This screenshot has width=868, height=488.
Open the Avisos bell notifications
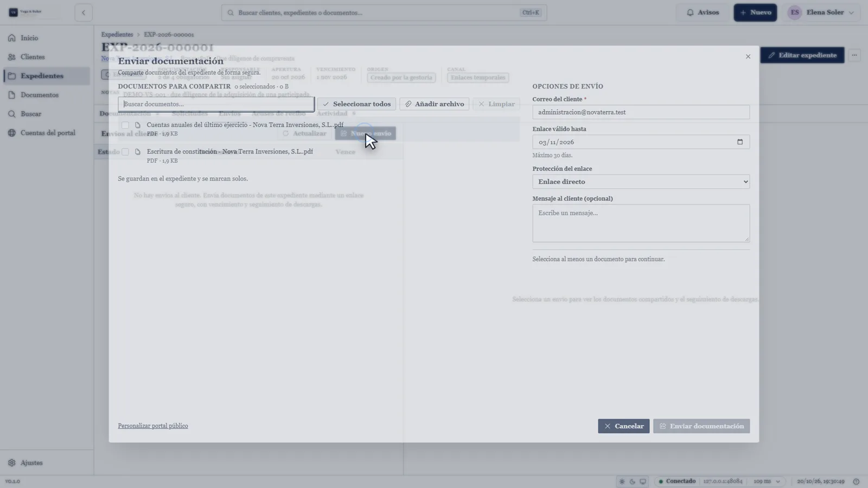(x=703, y=12)
